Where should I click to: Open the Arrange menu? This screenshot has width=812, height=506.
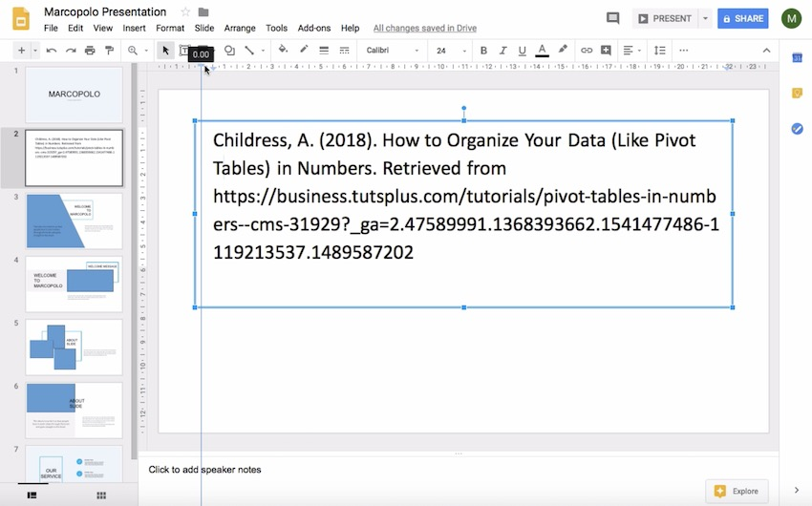point(240,29)
